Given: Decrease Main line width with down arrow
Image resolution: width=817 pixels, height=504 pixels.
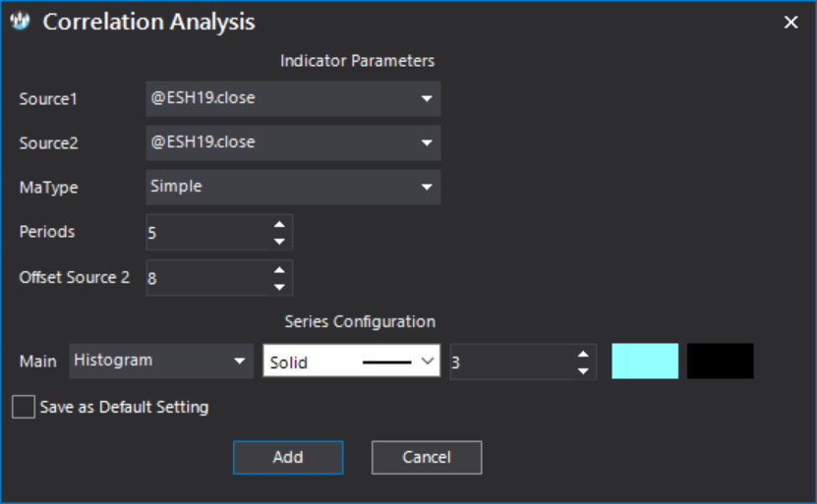Looking at the screenshot, I should pos(583,370).
